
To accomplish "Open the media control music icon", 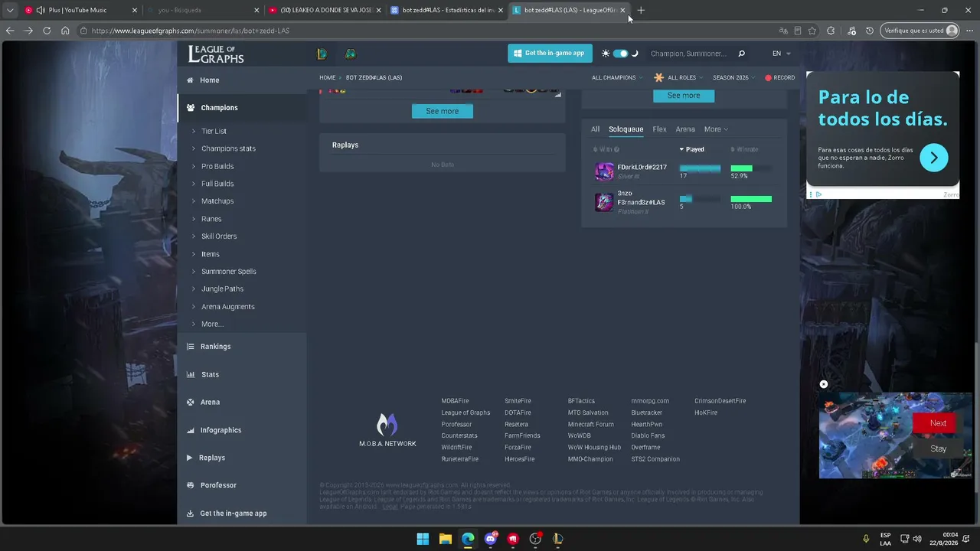I will (851, 31).
